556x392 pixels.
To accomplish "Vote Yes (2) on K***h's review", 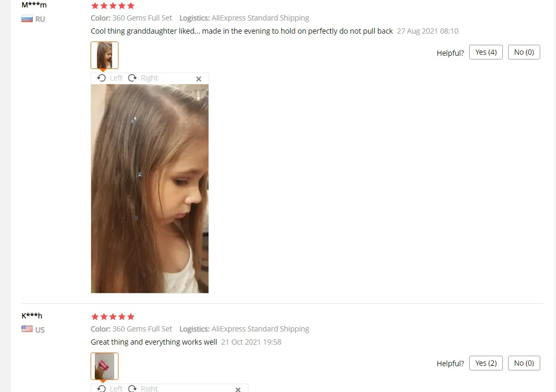I will click(486, 363).
